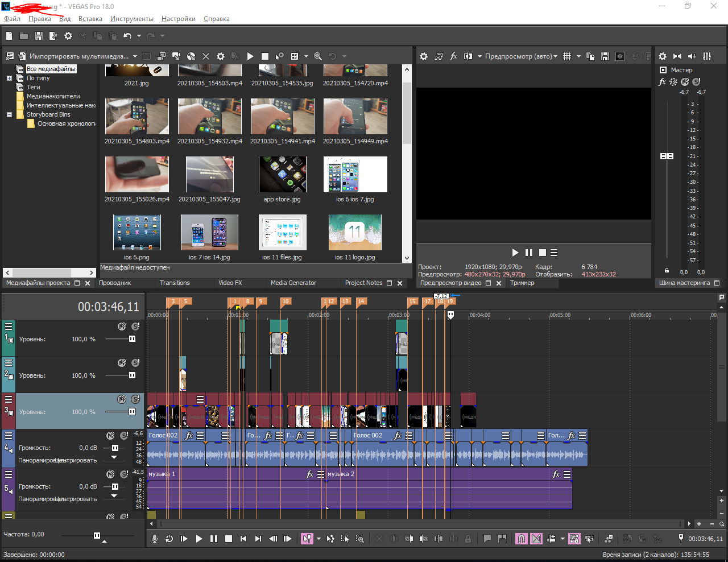Click the record microphone button in transport bar

point(154,539)
